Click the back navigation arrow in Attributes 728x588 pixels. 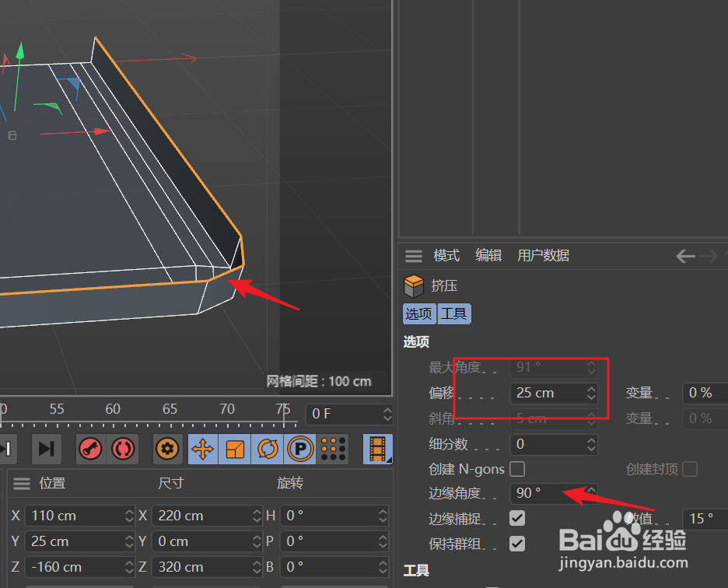685,255
